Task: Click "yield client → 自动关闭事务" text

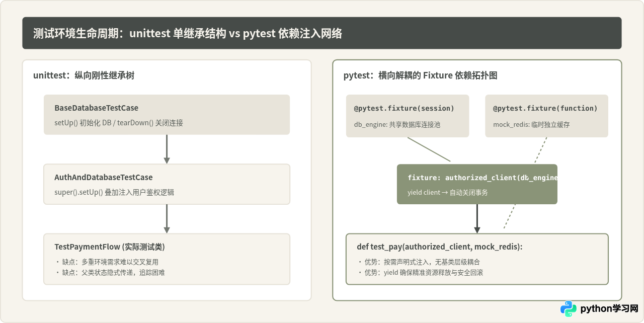Action: tap(448, 192)
